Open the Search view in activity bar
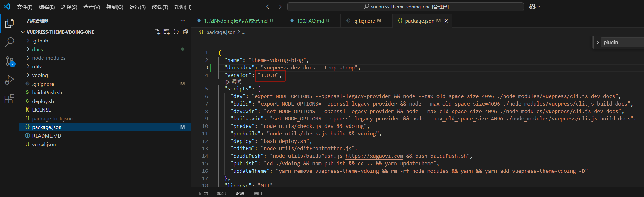This screenshot has height=197, width=644. point(9,42)
